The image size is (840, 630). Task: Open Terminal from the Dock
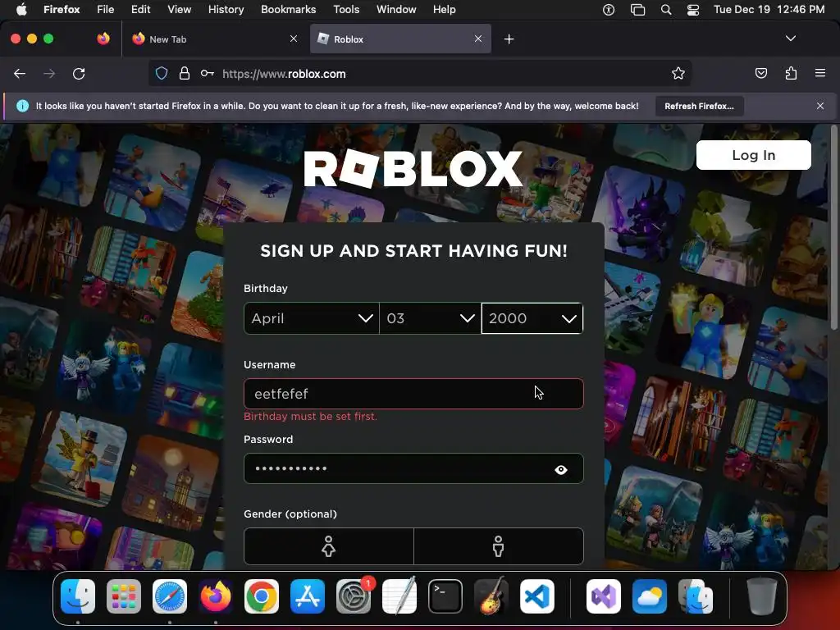pyautogui.click(x=445, y=596)
